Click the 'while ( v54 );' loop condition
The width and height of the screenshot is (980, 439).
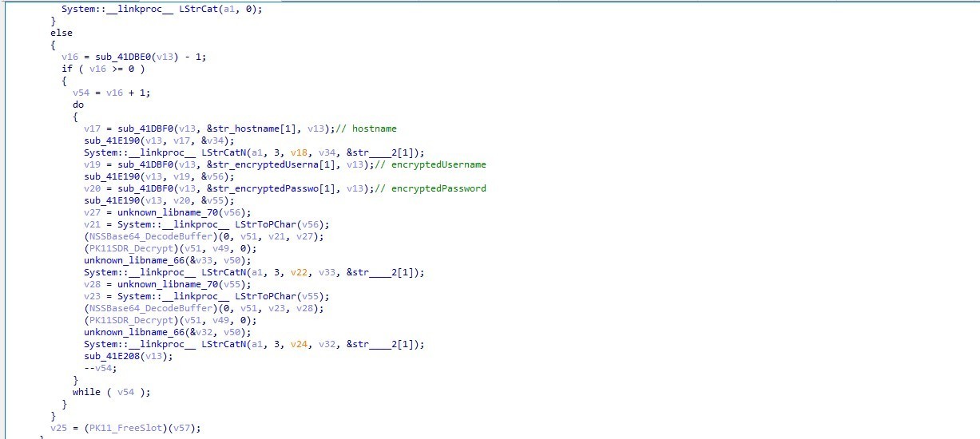tap(111, 392)
